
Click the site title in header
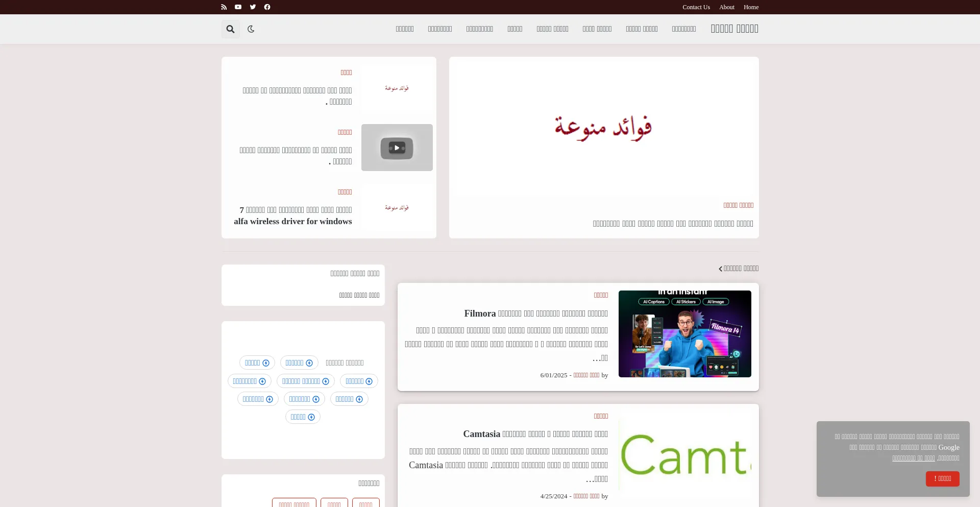(734, 29)
